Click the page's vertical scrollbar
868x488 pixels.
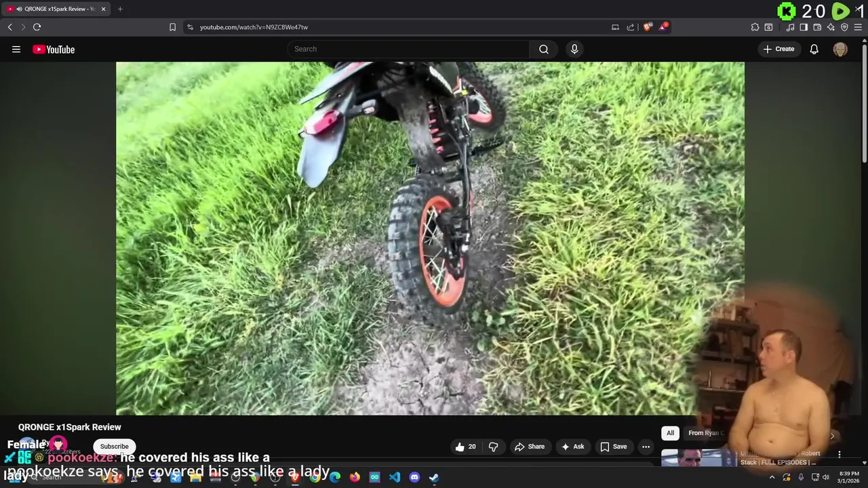[864, 102]
